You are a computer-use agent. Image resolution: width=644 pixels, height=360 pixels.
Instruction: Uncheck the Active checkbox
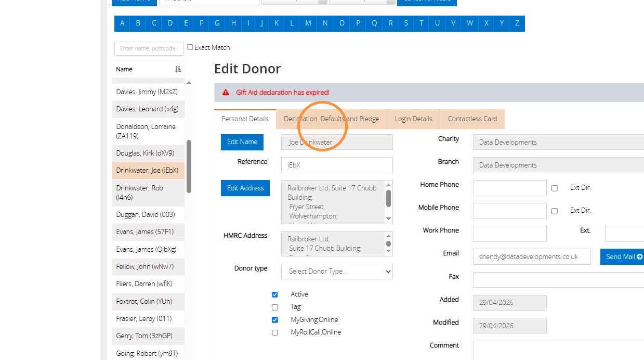pyautogui.click(x=275, y=294)
